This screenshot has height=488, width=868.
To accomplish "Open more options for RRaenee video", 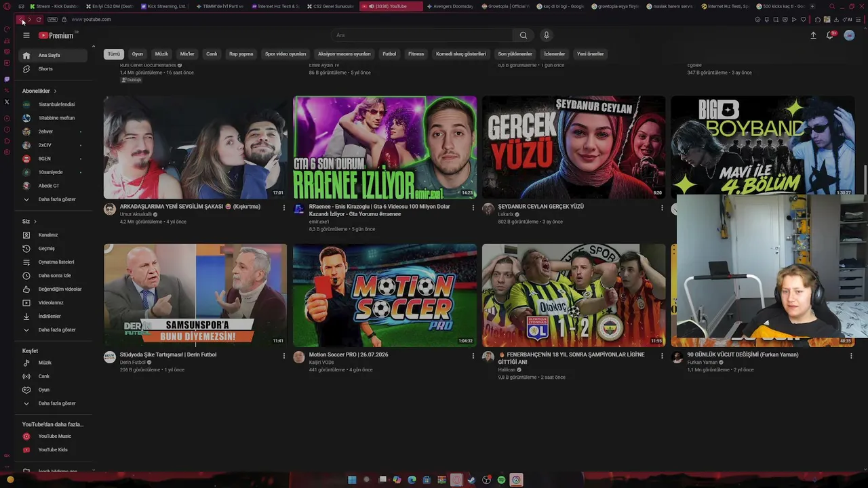I will coord(473,207).
